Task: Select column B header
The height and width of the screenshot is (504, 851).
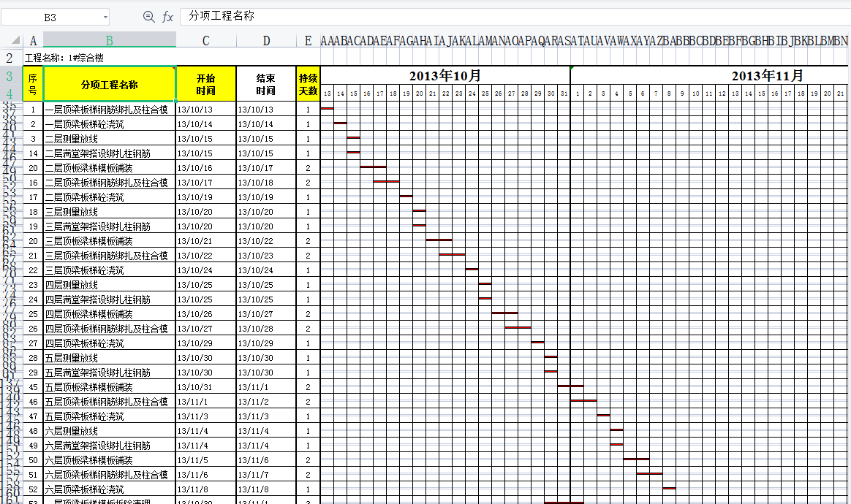Action: point(110,41)
